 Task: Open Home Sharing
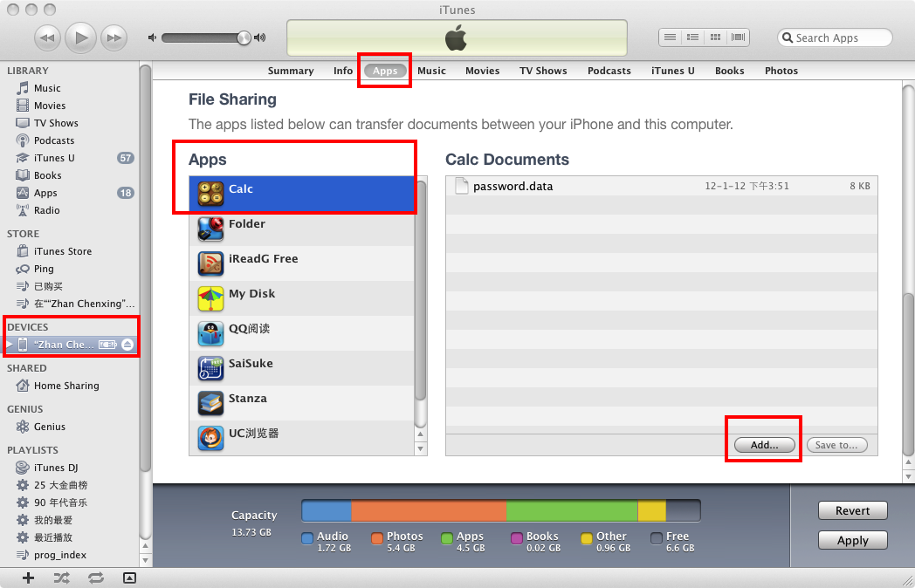click(x=70, y=386)
